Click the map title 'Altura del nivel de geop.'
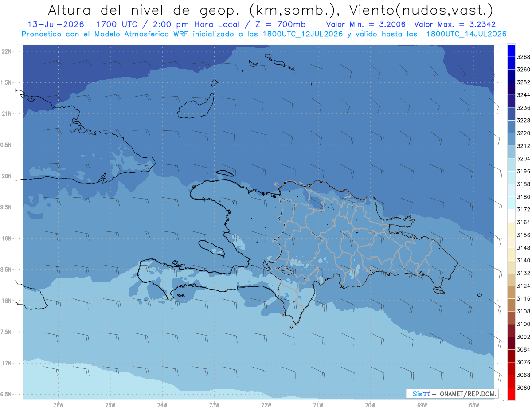This screenshot has height=411, width=532. tap(144, 10)
